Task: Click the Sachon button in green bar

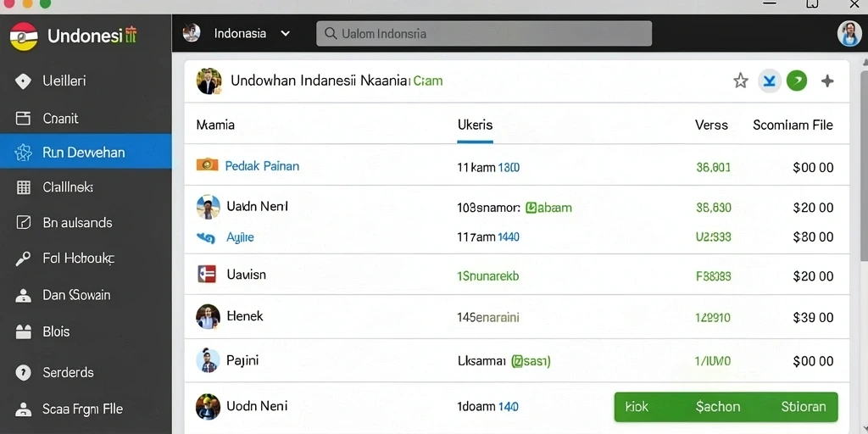Action: (x=717, y=407)
